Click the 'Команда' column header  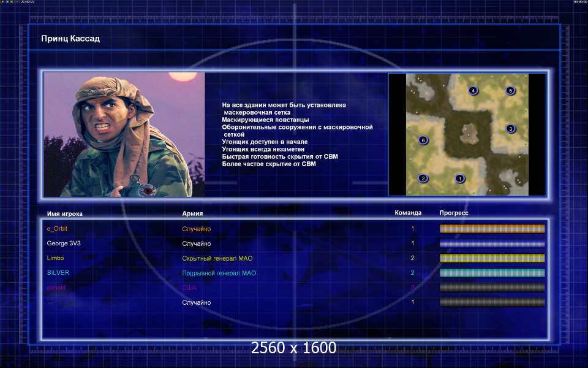pos(408,213)
